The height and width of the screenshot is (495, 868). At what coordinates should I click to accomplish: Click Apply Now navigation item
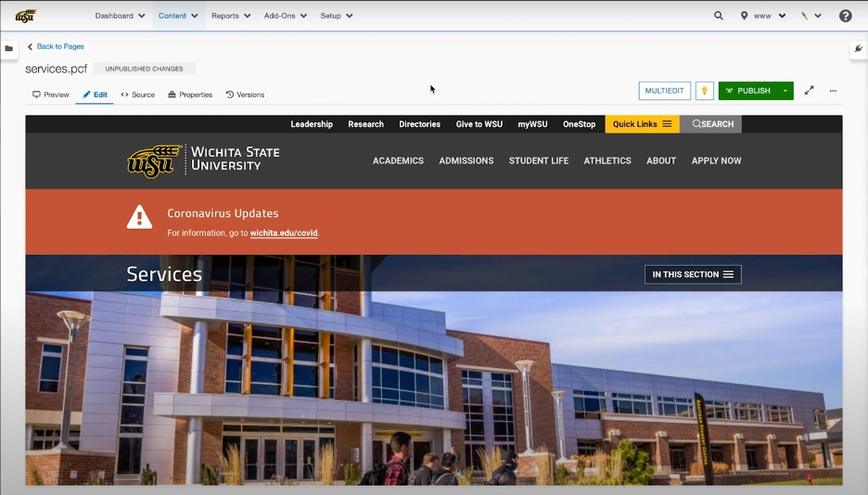(716, 160)
